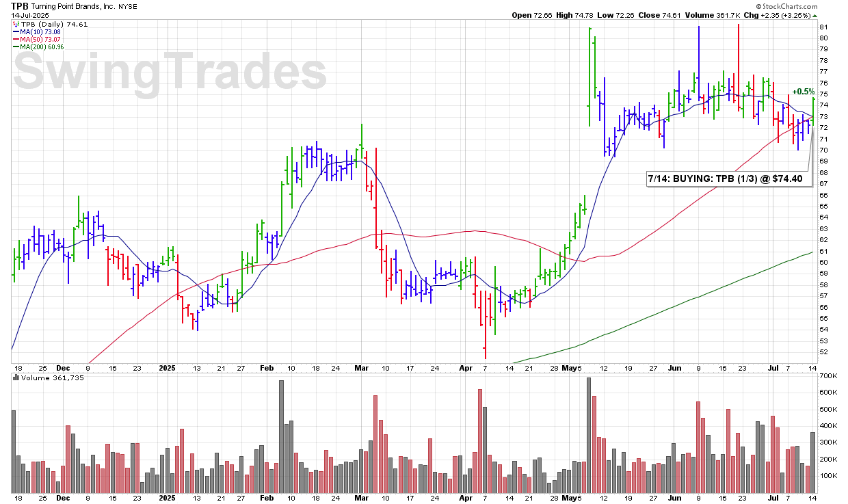Click the volume icon beside Volume 361,735
The width and height of the screenshot is (848, 504).
pos(15,378)
